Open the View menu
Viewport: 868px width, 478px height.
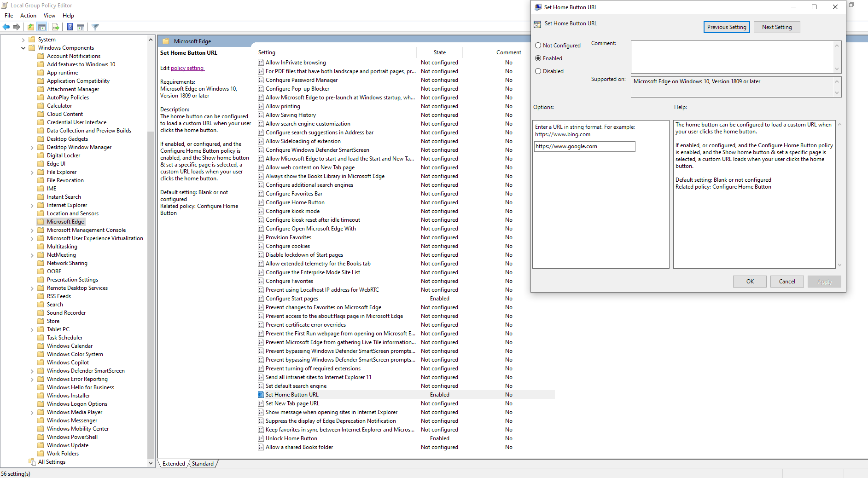pyautogui.click(x=49, y=16)
